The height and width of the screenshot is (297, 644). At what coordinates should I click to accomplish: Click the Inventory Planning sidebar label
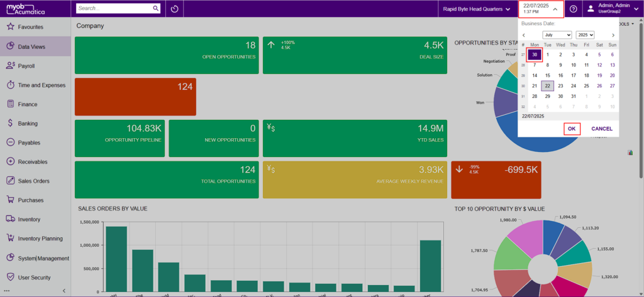40,239
